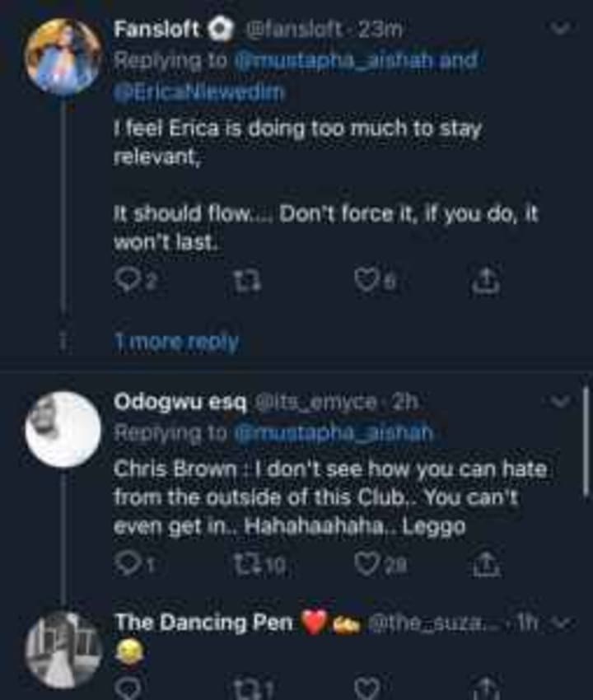View Fansloft's profile picture
This screenshot has height=700, width=593.
(x=63, y=58)
